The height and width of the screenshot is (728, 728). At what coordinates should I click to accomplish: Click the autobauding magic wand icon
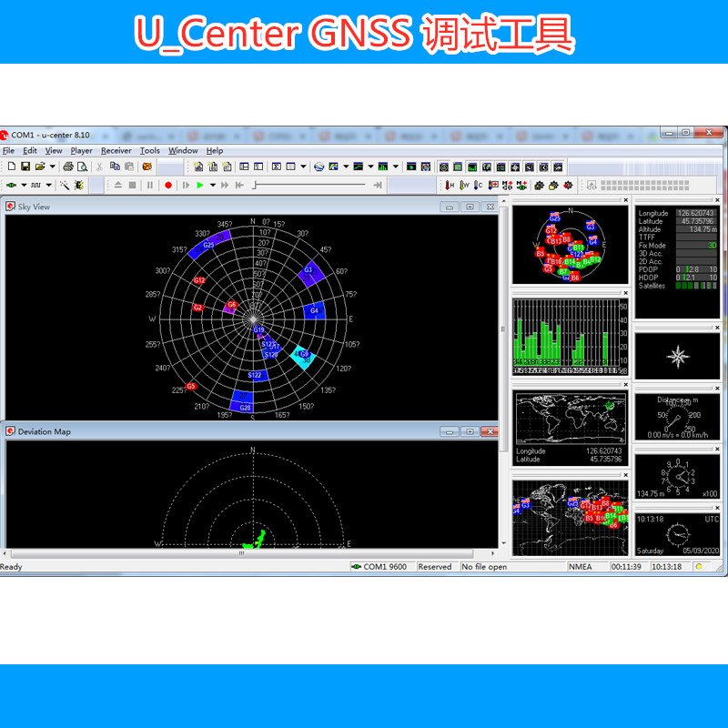tap(65, 186)
